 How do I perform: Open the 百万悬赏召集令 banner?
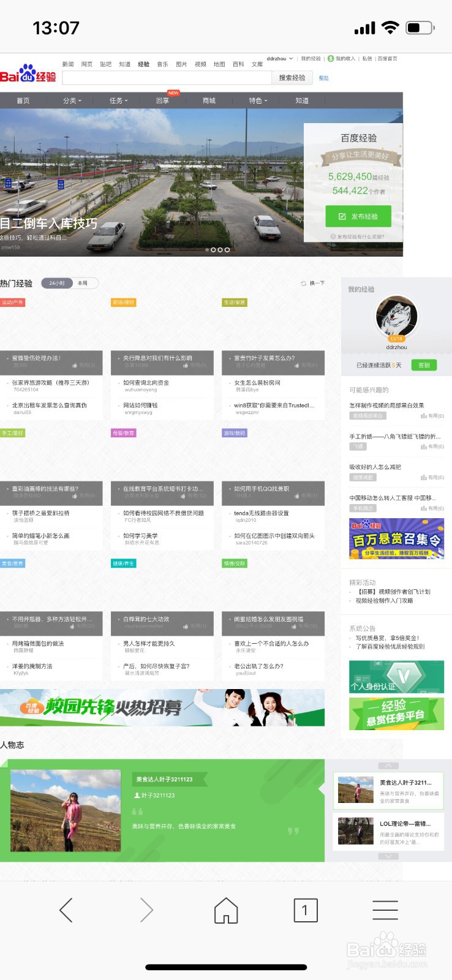[396, 539]
